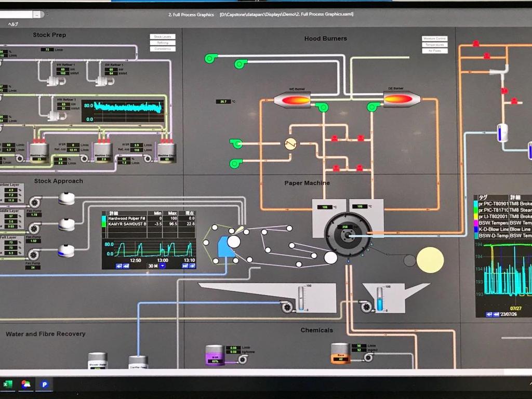This screenshot has width=532, height=399.
Task: Toggle the Hardwood Pulper Fill trend color box
Action: [104, 219]
